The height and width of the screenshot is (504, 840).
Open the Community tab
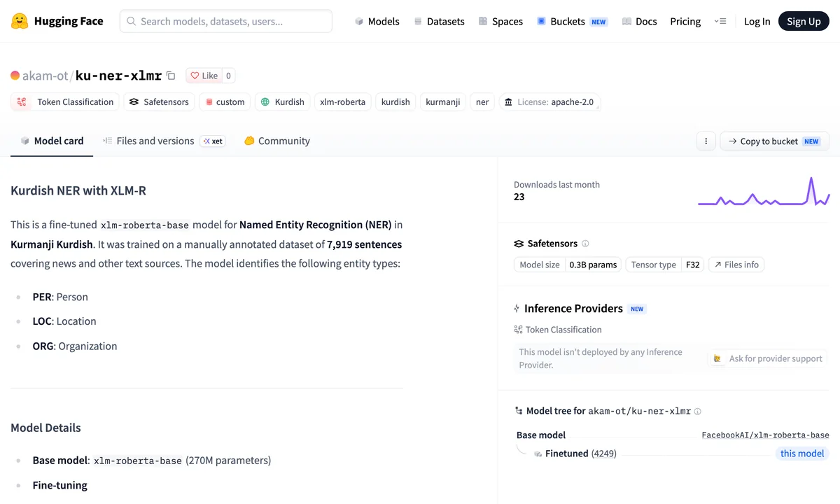(277, 141)
